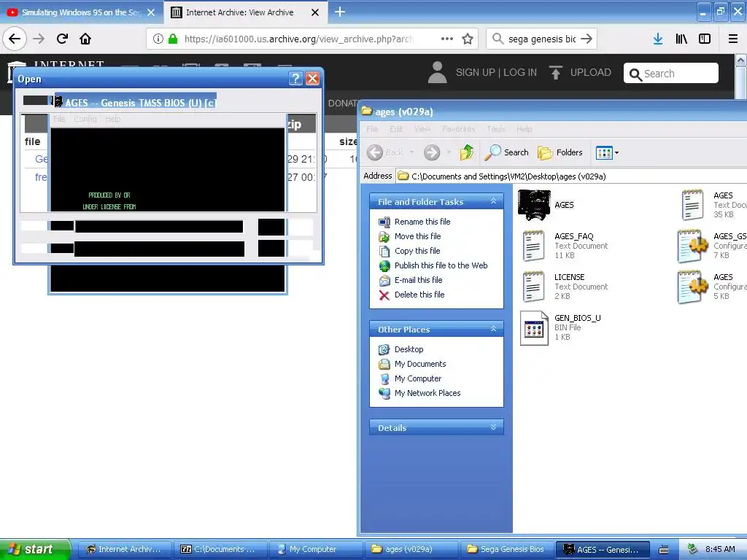This screenshot has width=747, height=560.
Task: Click Copy this file
Action: [417, 251]
